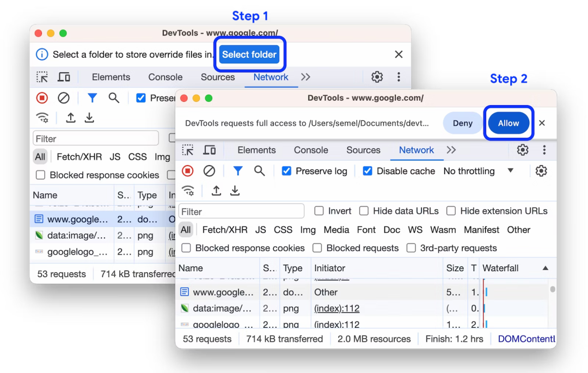Toggle Preserve log checkbox in back window

[x=141, y=98]
